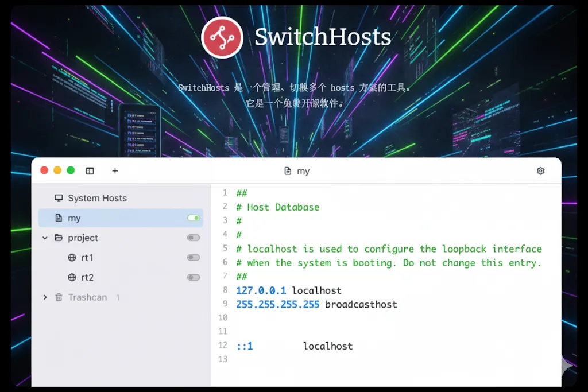Expand the Trashcan chevron

(x=45, y=297)
